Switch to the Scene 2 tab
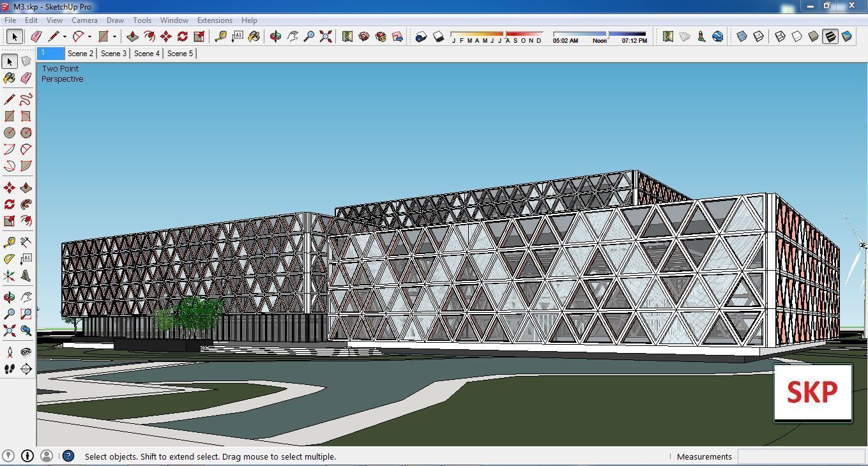Image resolution: width=868 pixels, height=466 pixels. [80, 54]
